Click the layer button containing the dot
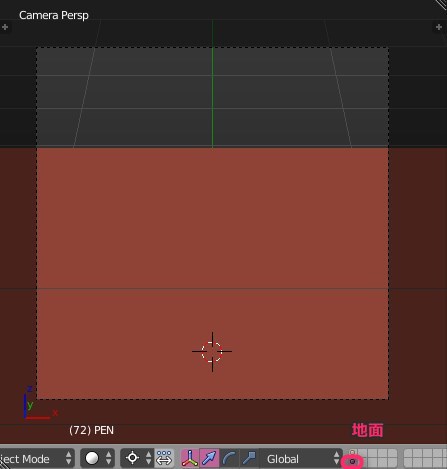Image resolution: width=447 pixels, height=469 pixels. (352, 462)
